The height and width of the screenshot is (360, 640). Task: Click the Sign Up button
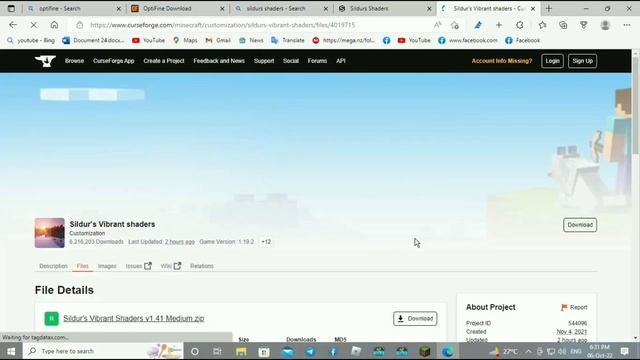(x=582, y=61)
